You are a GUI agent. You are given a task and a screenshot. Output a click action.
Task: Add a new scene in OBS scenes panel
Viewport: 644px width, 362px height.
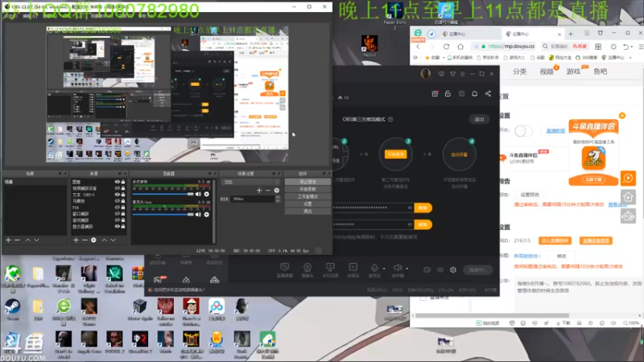point(8,240)
